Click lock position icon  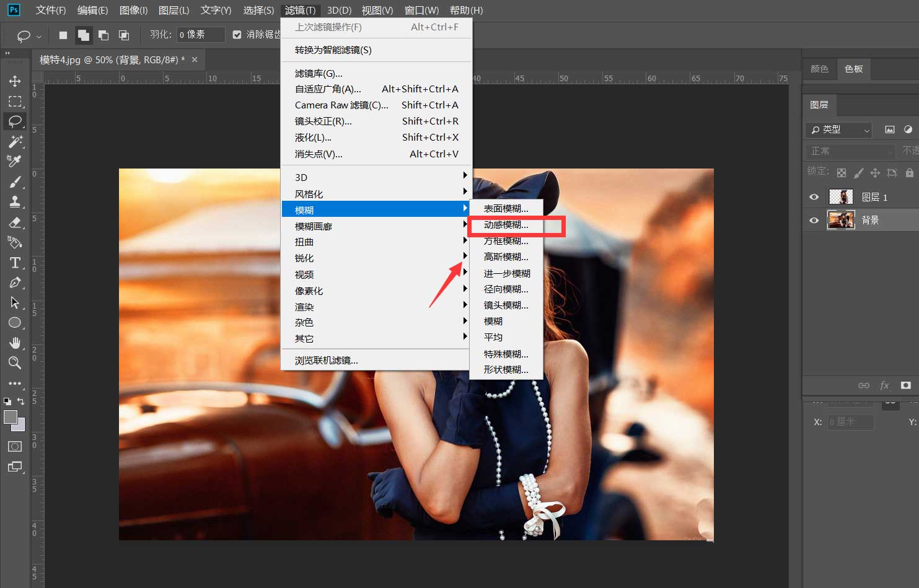[x=875, y=173]
